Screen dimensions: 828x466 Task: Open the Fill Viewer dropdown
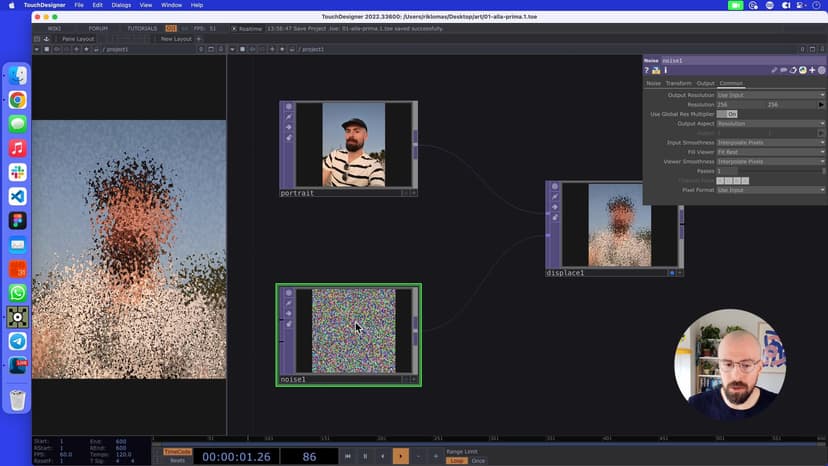pyautogui.click(x=770, y=151)
